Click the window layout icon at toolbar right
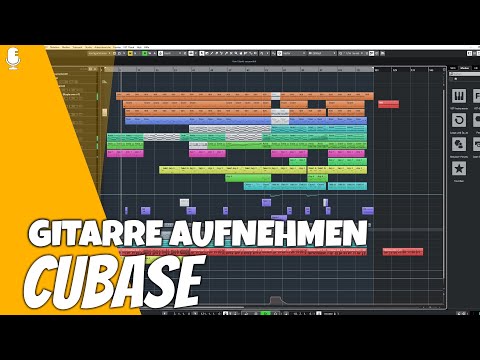 (x=469, y=53)
